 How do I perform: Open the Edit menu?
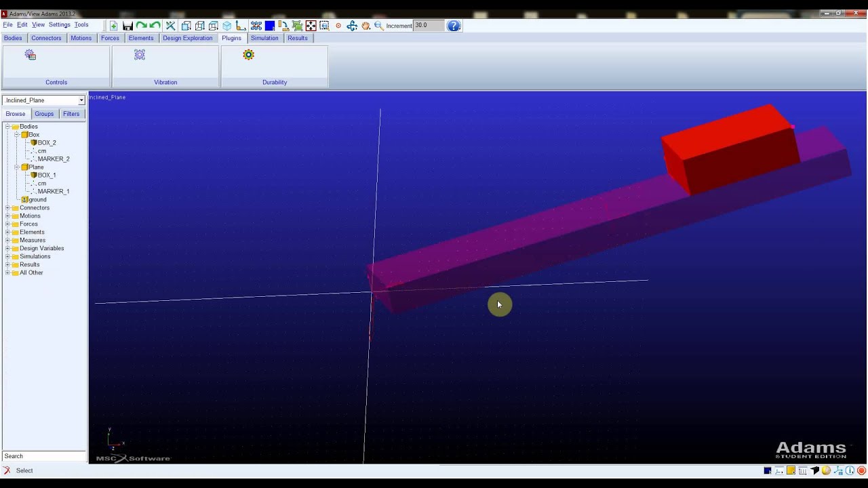[x=22, y=25]
